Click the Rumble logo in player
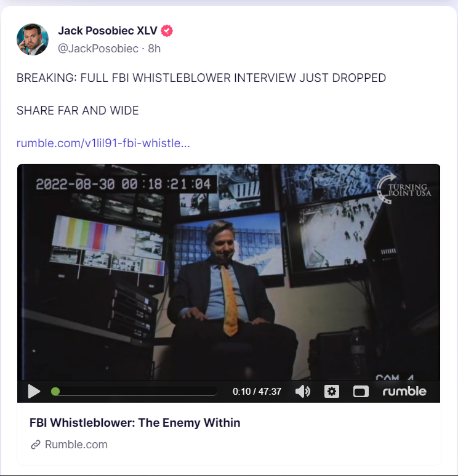The height and width of the screenshot is (476, 458). [x=404, y=391]
